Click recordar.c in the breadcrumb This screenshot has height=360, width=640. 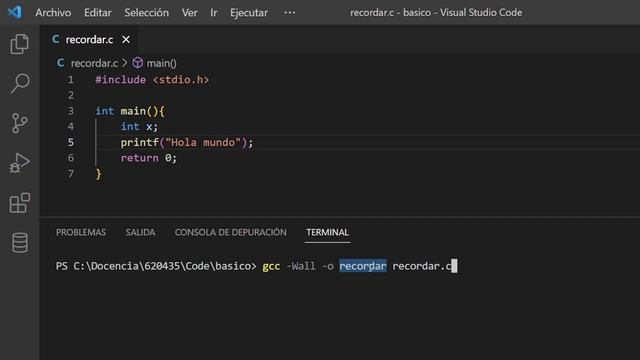pyautogui.click(x=94, y=63)
